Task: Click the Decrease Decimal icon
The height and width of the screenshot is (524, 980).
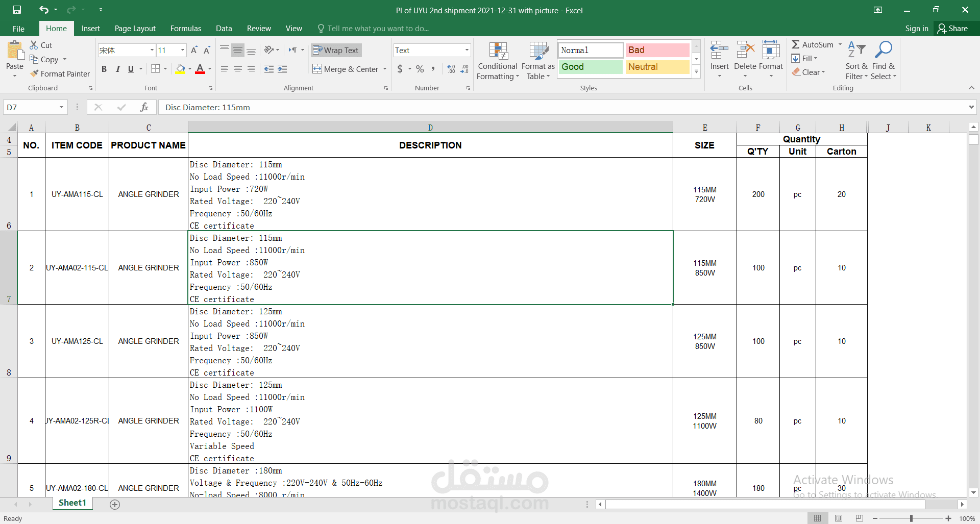Action: click(464, 69)
